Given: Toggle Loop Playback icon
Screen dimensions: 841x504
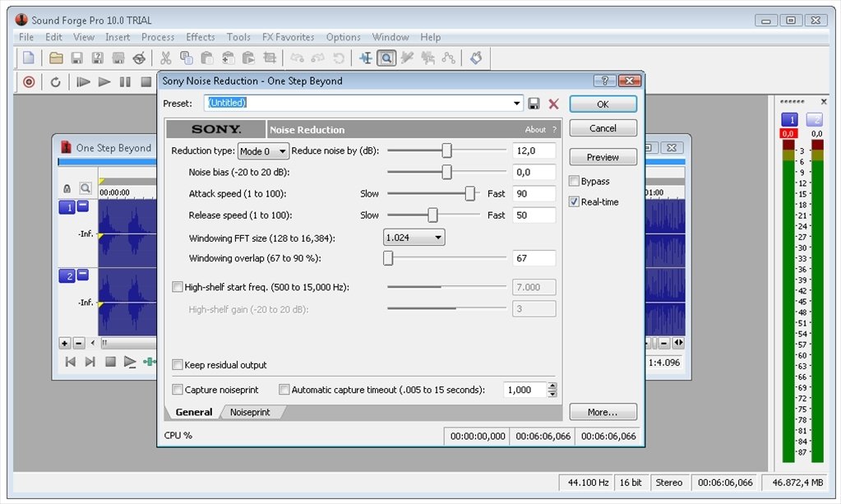Looking at the screenshot, I should [55, 82].
